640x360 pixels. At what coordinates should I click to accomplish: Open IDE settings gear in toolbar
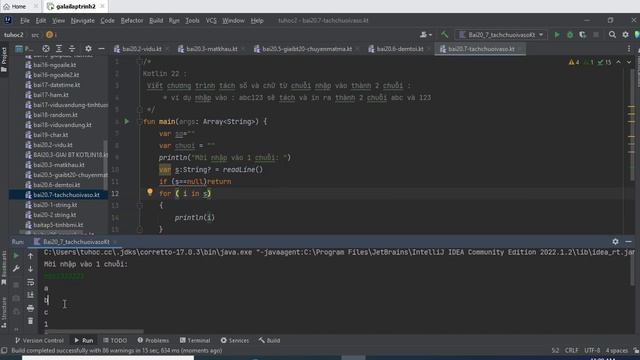625,35
